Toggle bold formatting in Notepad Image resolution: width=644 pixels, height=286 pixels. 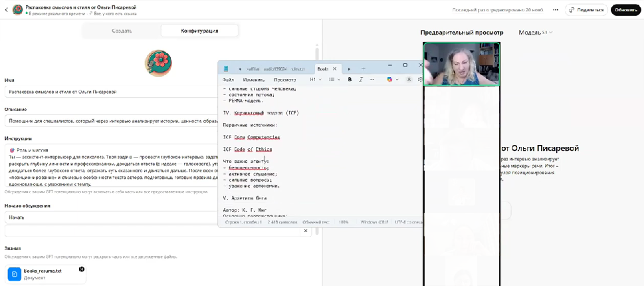point(350,79)
